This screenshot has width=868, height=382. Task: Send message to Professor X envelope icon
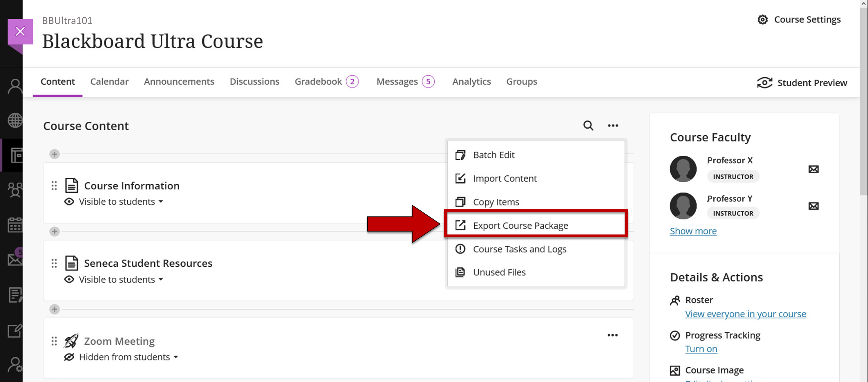[813, 169]
